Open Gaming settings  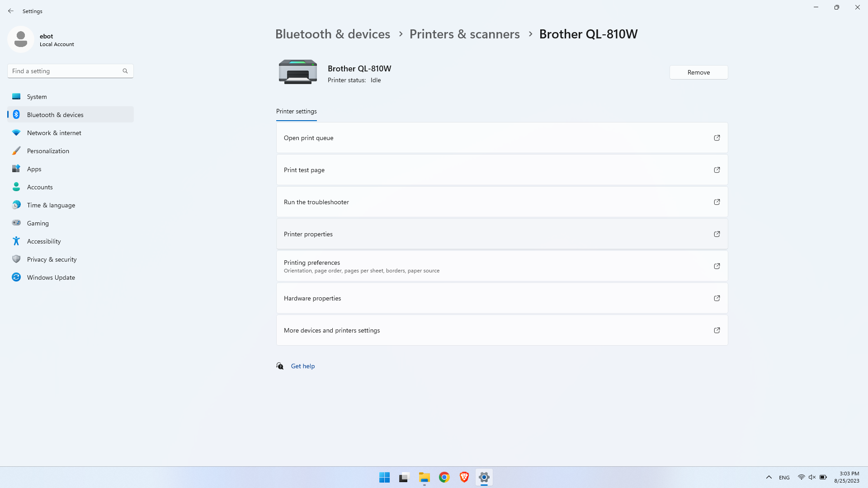pos(70,223)
